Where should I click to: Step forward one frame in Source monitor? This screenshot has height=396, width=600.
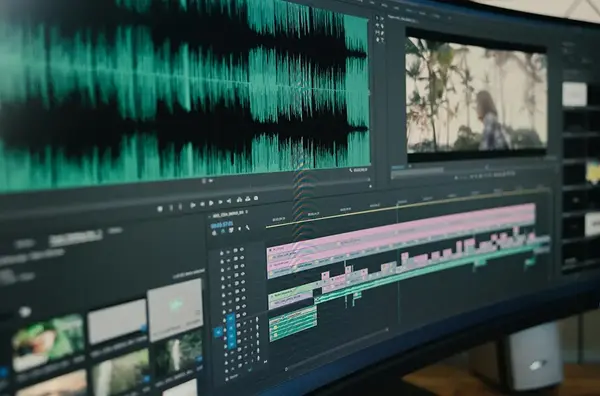click(x=220, y=202)
